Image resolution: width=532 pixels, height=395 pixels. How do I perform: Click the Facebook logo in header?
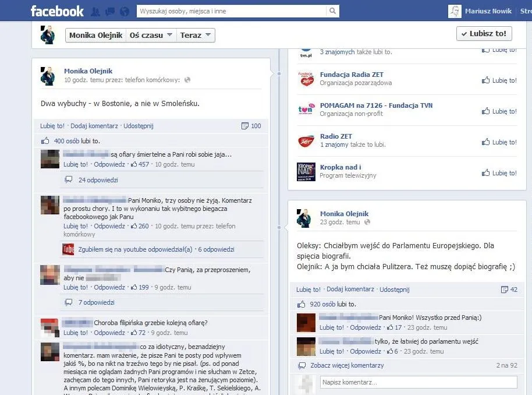[x=57, y=11]
